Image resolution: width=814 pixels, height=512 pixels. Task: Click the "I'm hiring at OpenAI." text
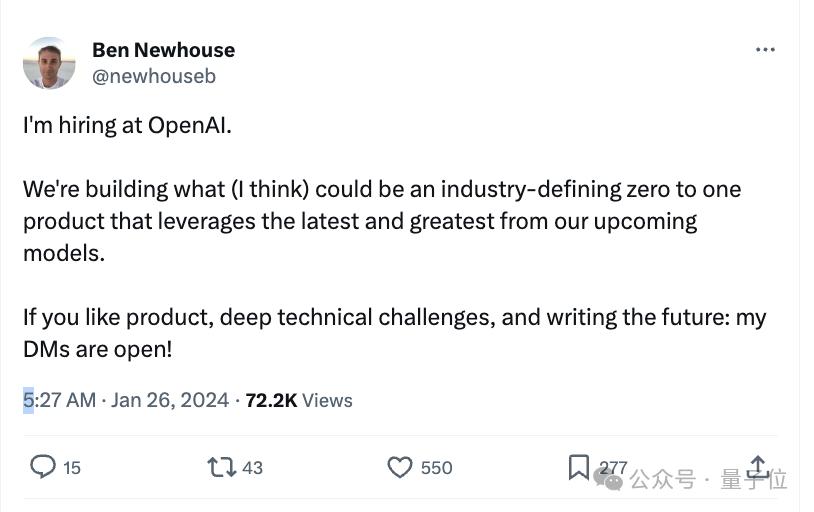[127, 126]
